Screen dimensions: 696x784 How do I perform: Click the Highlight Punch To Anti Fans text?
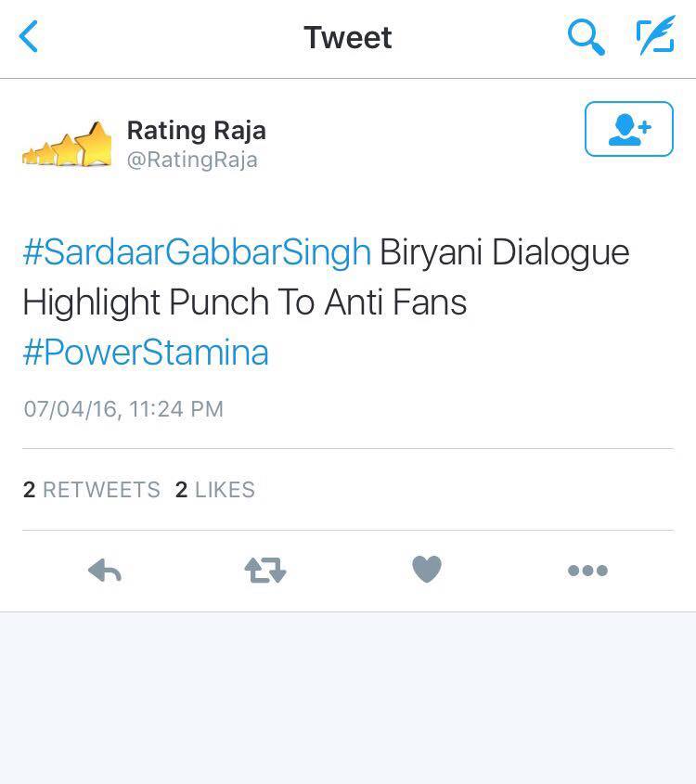(245, 302)
